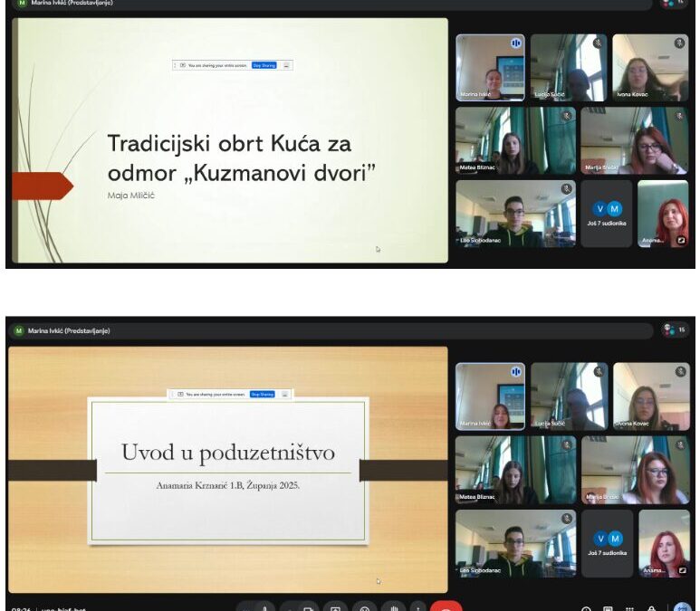The width and height of the screenshot is (700, 611).
Task: Click Stop Sharing on the Uvod u poduzetništvo slide
Action: click(263, 395)
